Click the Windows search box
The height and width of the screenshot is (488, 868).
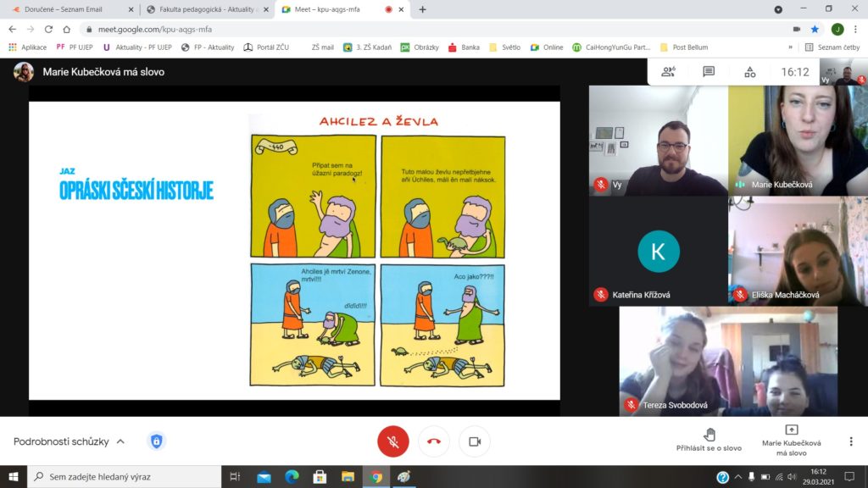125,476
